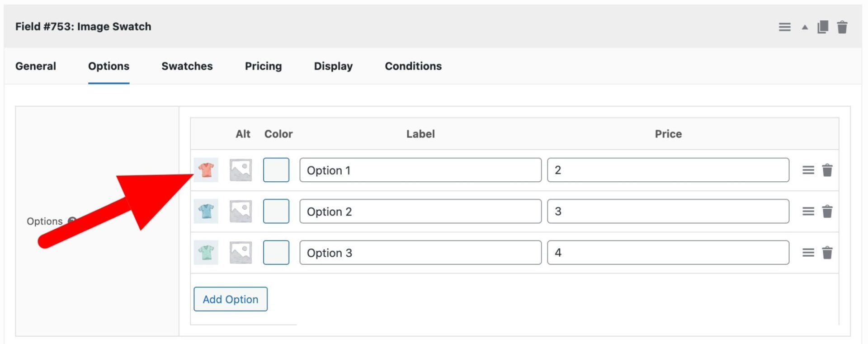Focus the Option 2 label text field
This screenshot has height=344, width=868.
[x=420, y=211]
